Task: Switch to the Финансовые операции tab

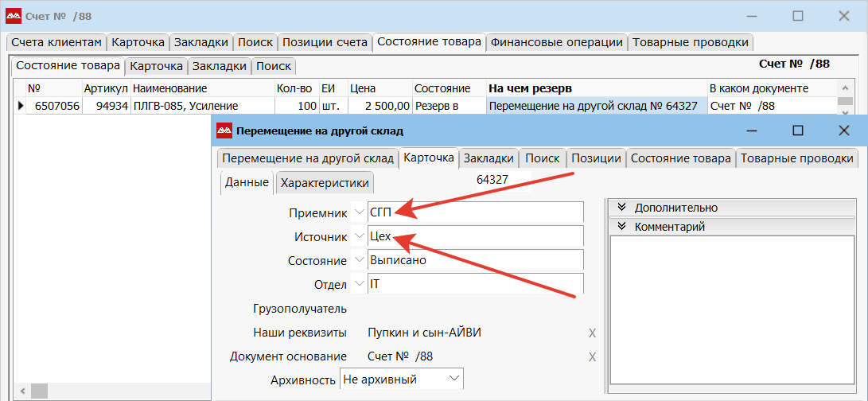Action: tap(557, 42)
